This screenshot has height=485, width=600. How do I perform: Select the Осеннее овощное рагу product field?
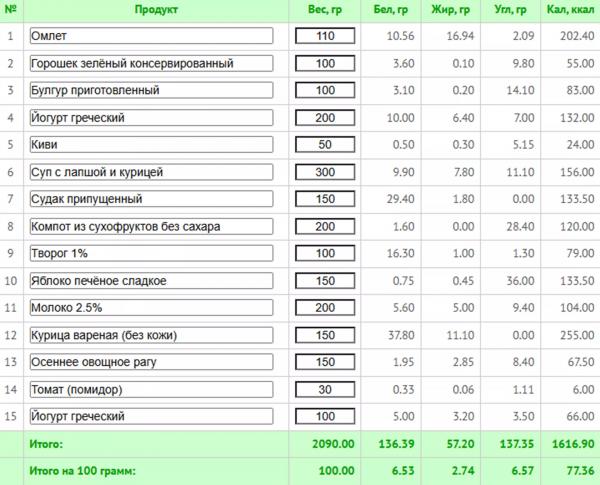(x=152, y=362)
